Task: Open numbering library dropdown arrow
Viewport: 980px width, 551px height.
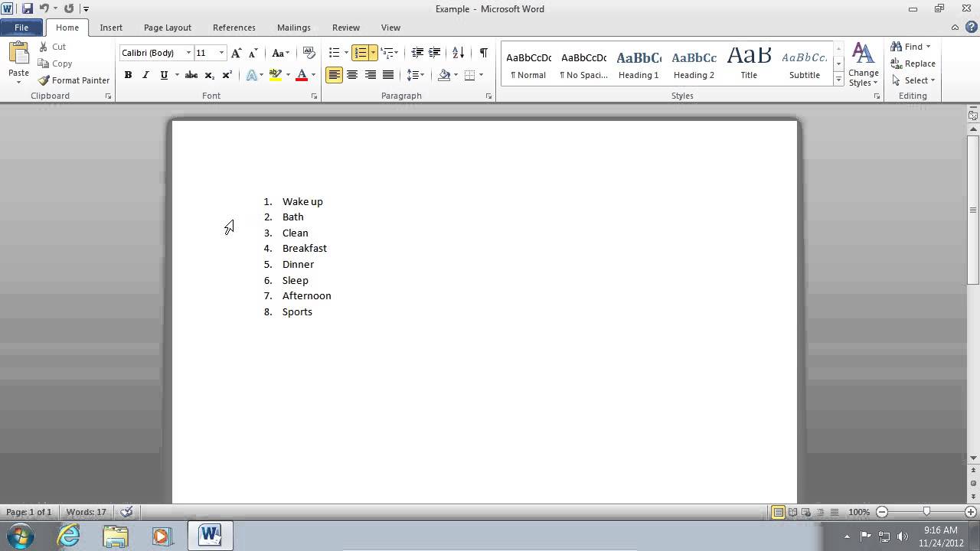Action: coord(373,53)
